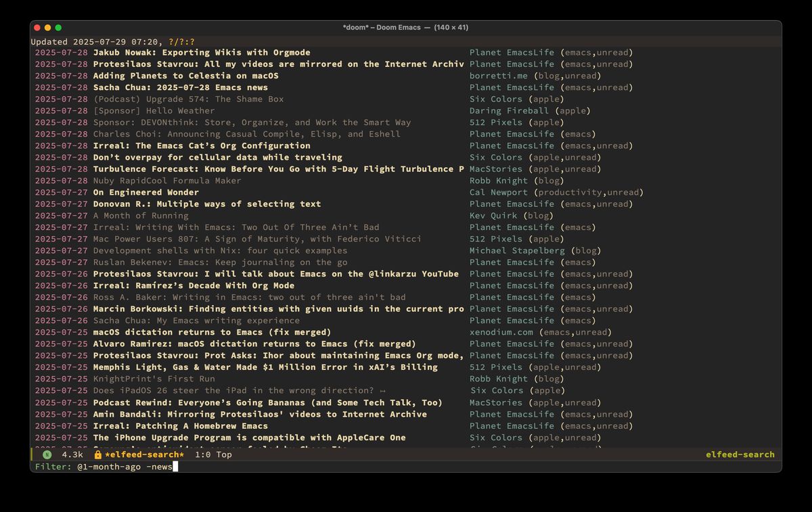Select Ruslan Bekenev: Emacs: Keep journaling on the go
Screen dimensions: 812x512
pos(220,262)
